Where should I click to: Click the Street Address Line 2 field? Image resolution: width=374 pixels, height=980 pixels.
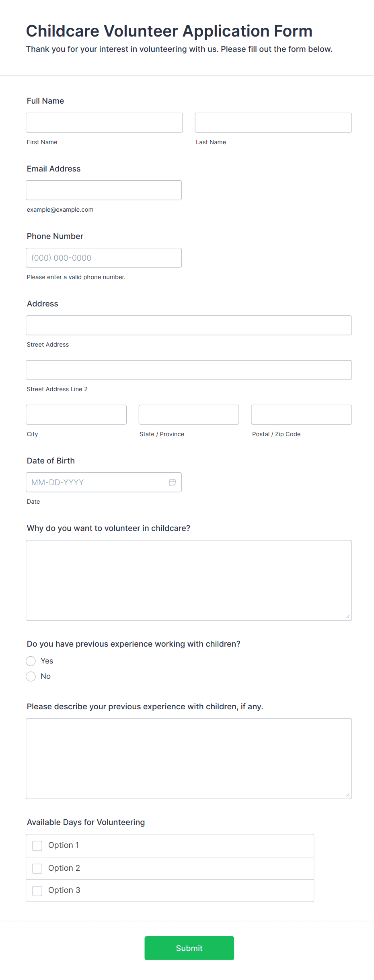point(189,370)
